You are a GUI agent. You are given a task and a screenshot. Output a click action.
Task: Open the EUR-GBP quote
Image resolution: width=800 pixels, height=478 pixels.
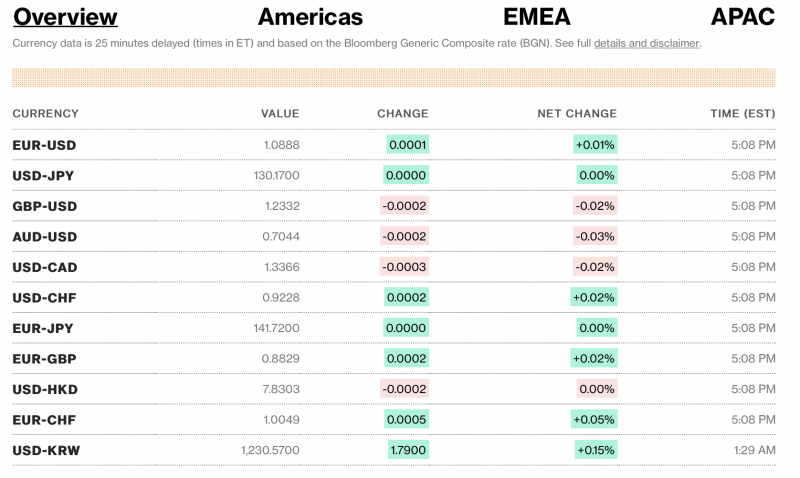point(43,359)
